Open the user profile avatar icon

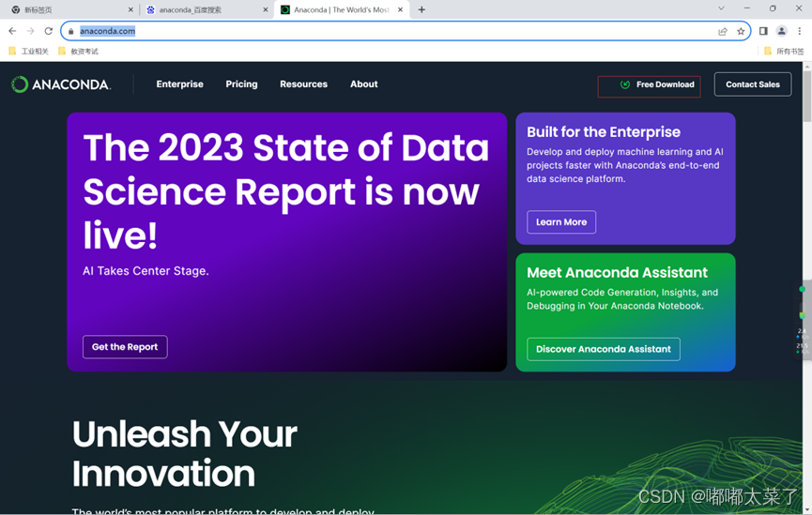coord(781,31)
